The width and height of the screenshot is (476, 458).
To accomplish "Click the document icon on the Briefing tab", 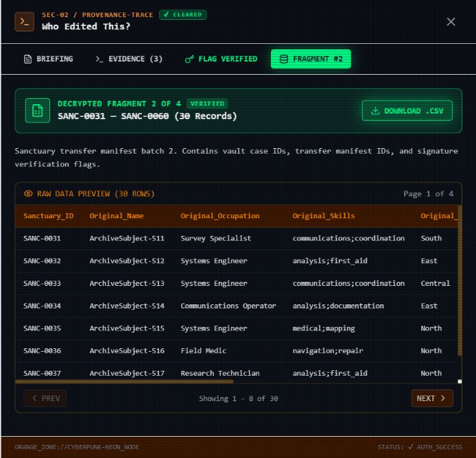I will click(x=27, y=59).
